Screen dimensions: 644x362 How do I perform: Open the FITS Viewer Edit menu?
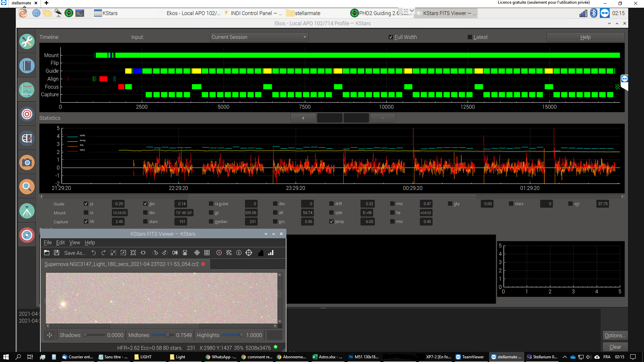tap(60, 242)
